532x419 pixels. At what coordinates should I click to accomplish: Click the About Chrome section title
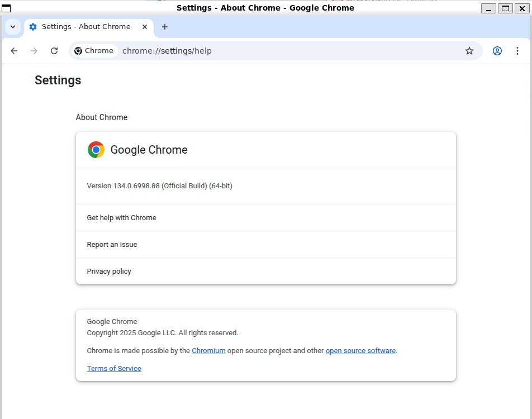(102, 117)
